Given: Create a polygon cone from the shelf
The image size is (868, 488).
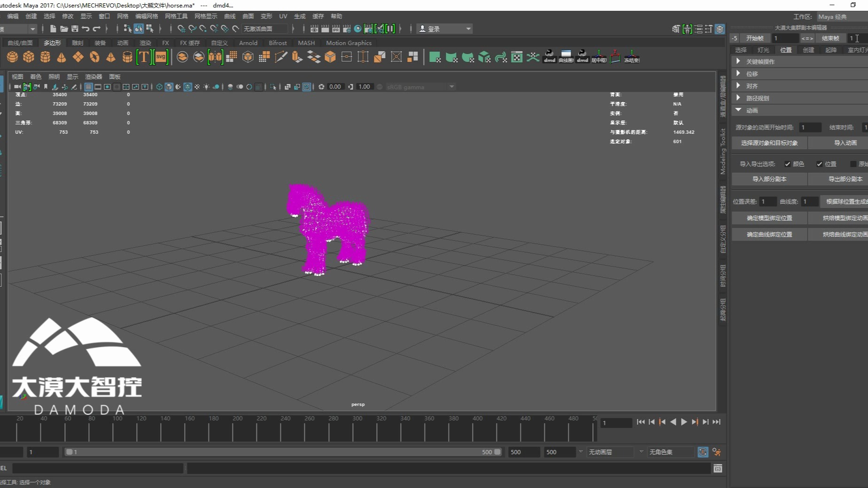Looking at the screenshot, I should coord(62,57).
